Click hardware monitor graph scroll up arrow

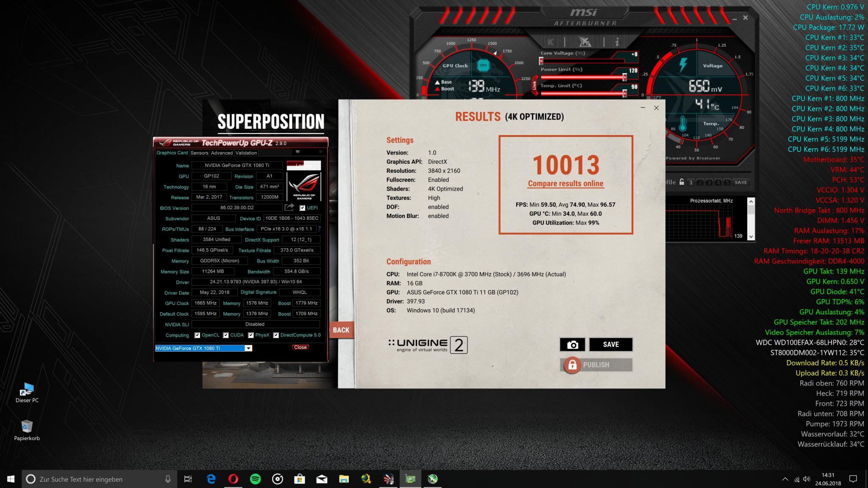(751, 202)
